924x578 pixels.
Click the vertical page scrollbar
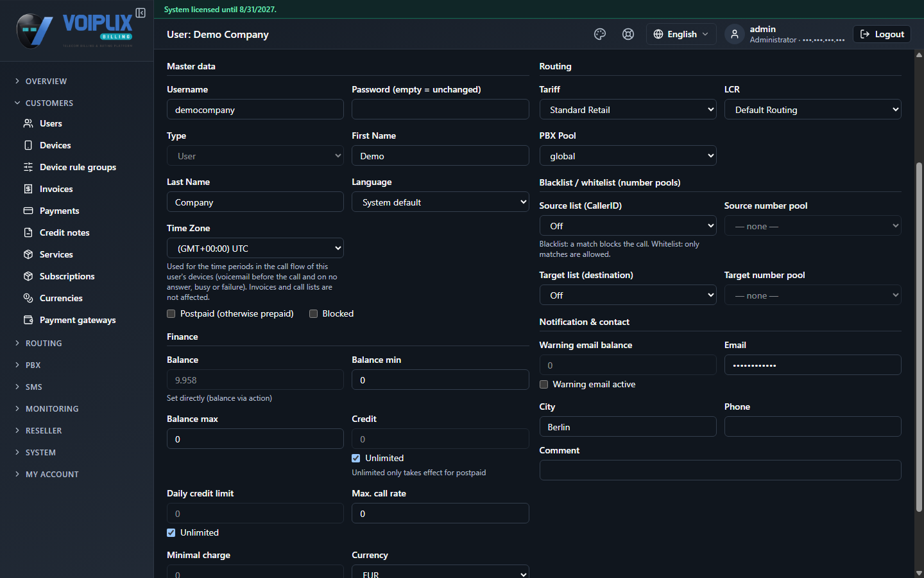click(919, 337)
